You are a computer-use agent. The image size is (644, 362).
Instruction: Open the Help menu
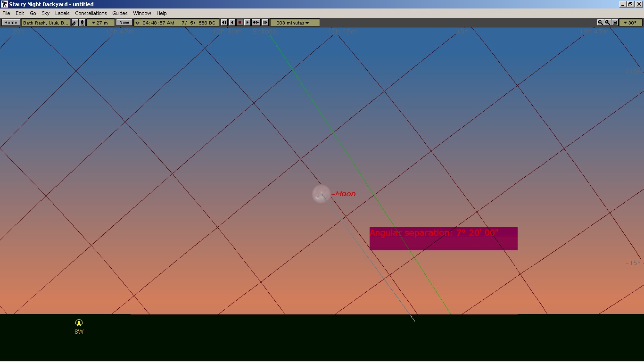162,13
